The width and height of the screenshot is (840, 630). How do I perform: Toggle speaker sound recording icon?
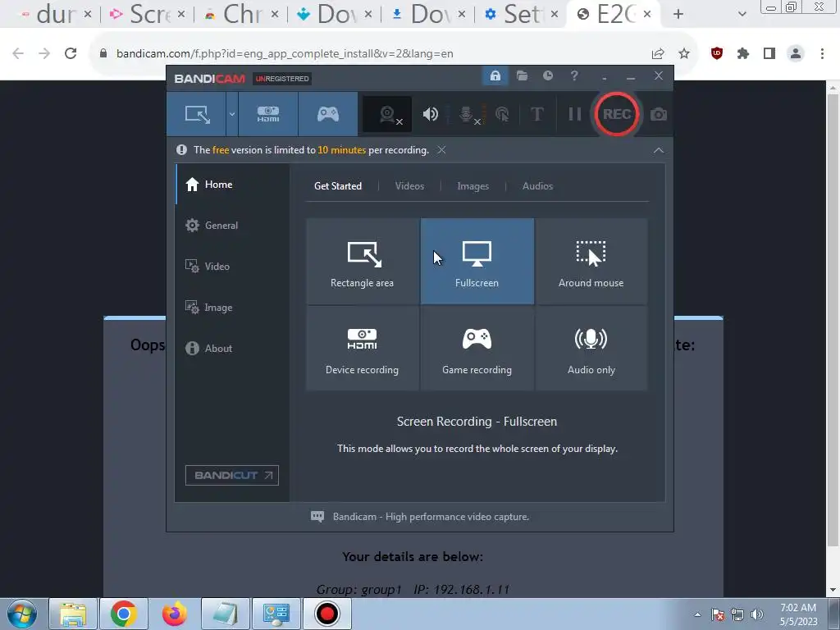[430, 114]
